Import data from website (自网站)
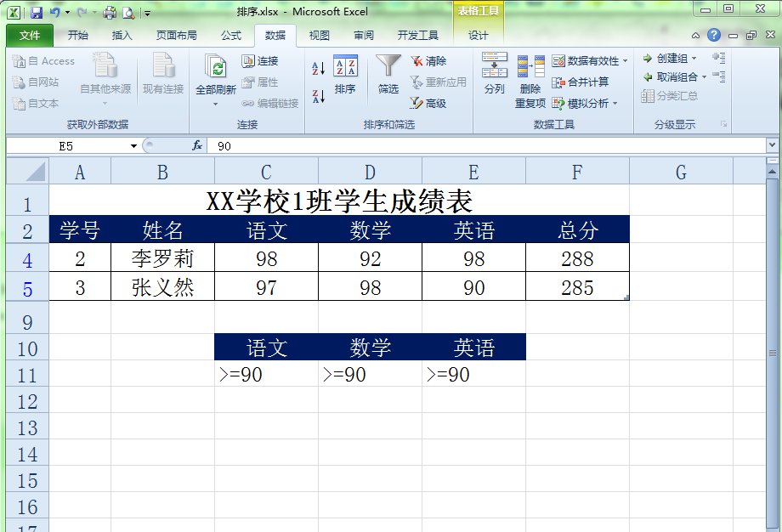This screenshot has height=532, width=782. tap(36, 82)
